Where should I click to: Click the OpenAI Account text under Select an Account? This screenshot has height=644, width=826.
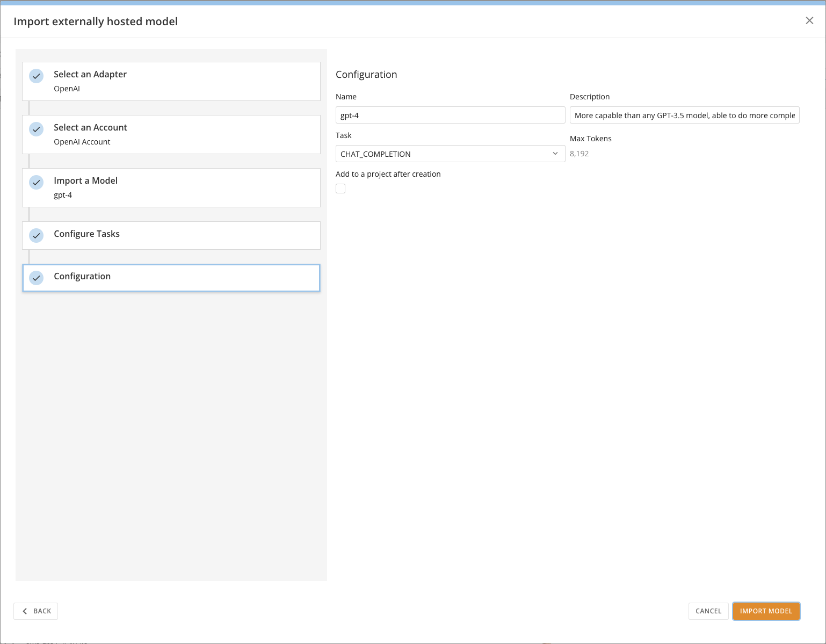coord(82,142)
